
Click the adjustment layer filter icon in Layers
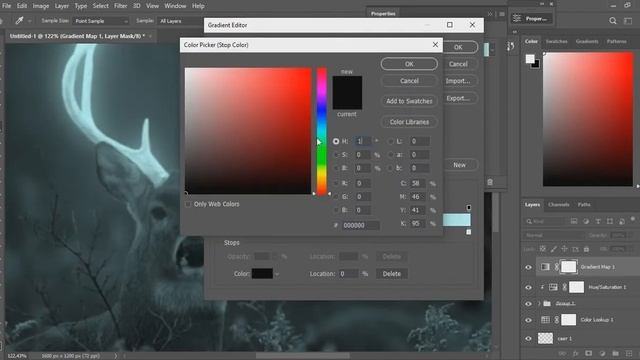(586, 221)
